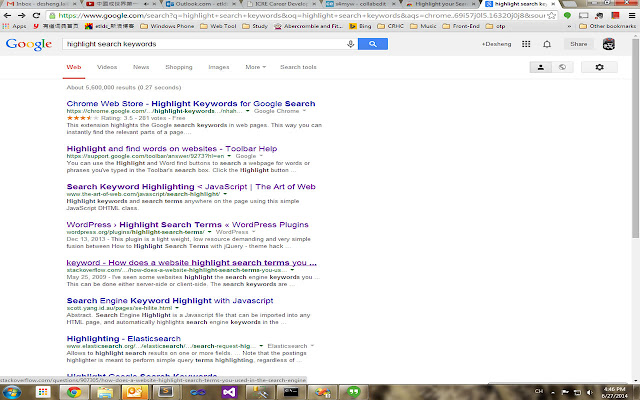The height and width of the screenshot is (400, 640).
Task: Open File Explorer from the taskbar
Action: (105, 392)
